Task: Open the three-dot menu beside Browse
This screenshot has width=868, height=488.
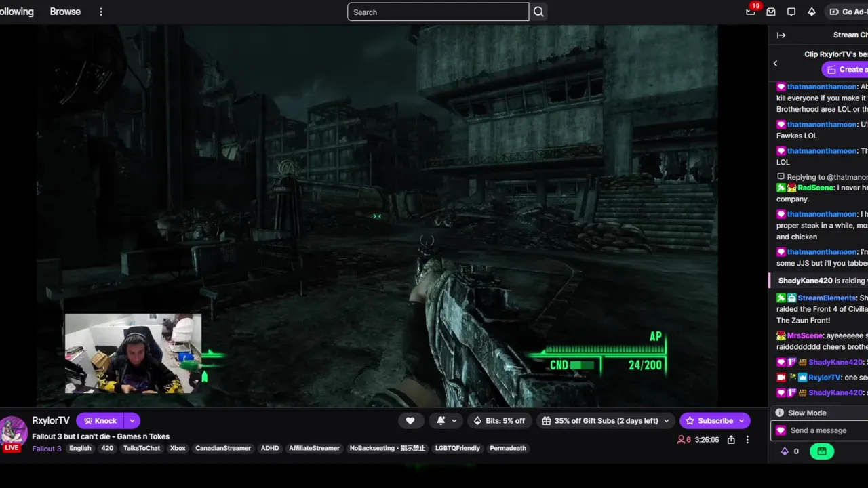Action: 101,12
